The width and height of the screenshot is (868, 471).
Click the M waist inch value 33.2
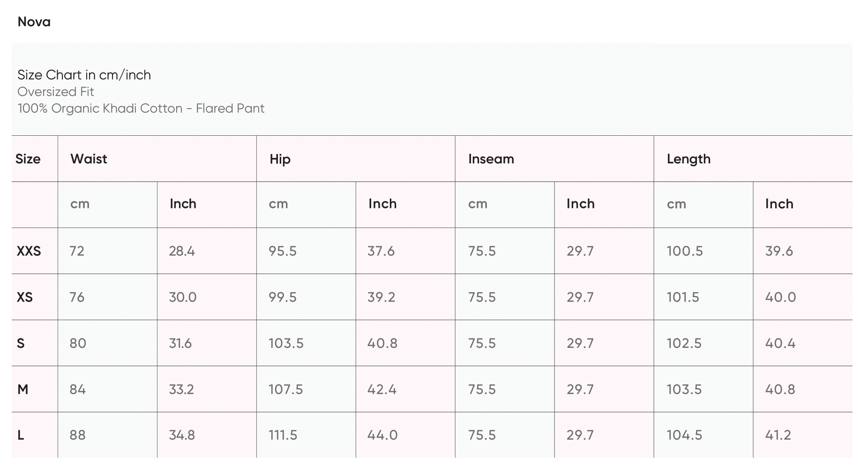181,390
